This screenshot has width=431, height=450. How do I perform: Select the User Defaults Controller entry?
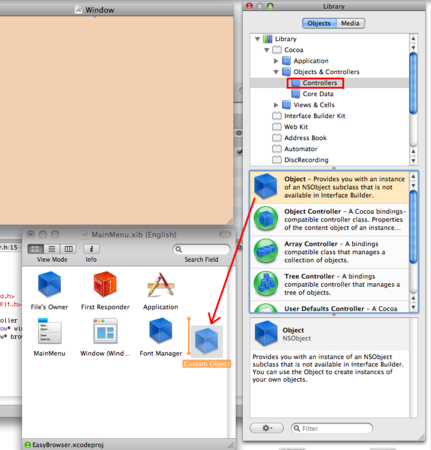[x=329, y=307]
